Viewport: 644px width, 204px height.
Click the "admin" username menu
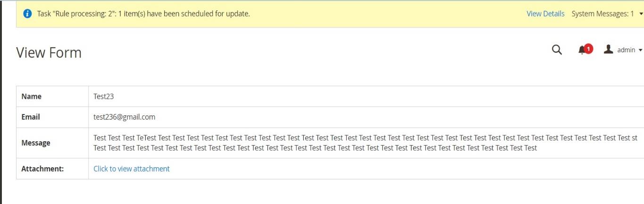626,50
